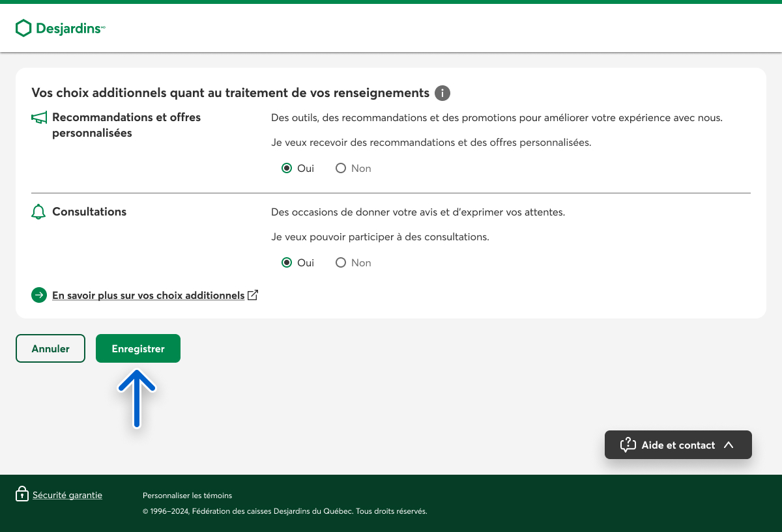The height and width of the screenshot is (532, 782).
Task: Select Oui for personalized recommendations
Action: (x=286, y=169)
